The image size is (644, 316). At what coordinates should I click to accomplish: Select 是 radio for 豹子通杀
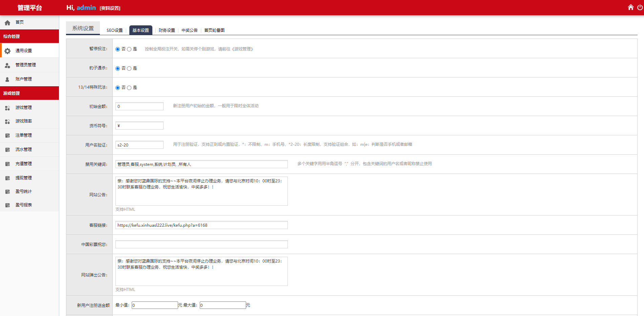[x=129, y=69]
